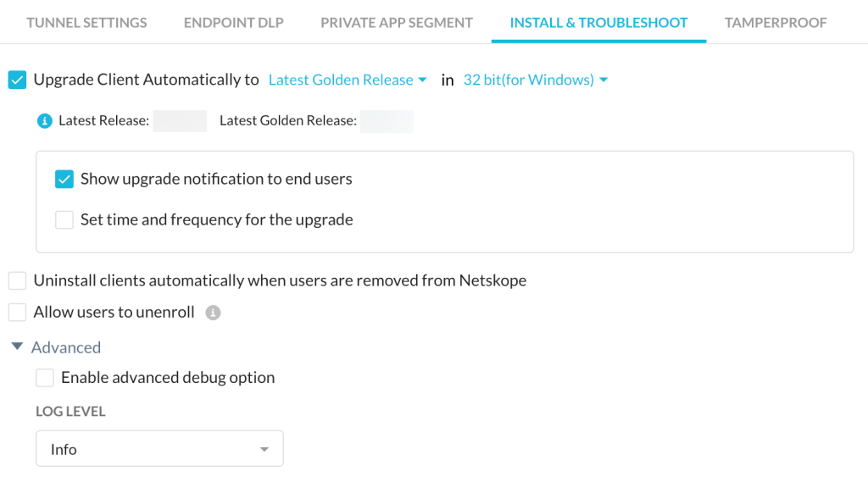Disable Show upgrade notification to end users
Image resolution: width=868 pixels, height=488 pixels.
[64, 180]
